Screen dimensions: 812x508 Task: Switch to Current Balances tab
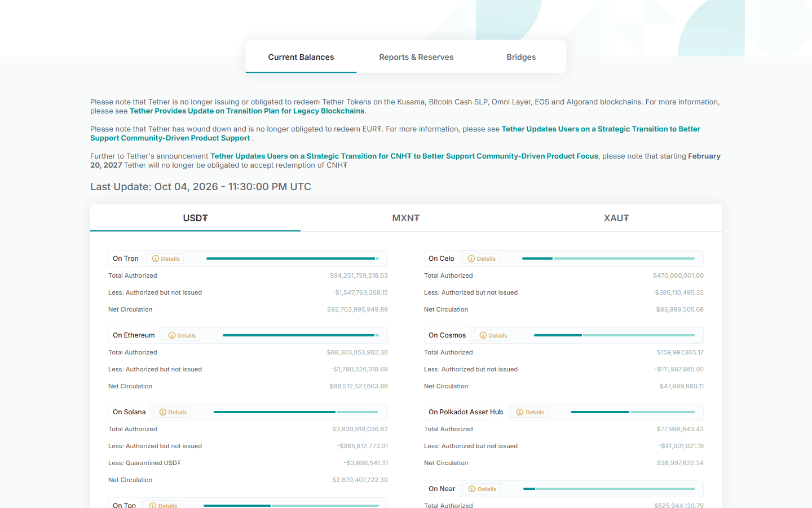click(301, 57)
